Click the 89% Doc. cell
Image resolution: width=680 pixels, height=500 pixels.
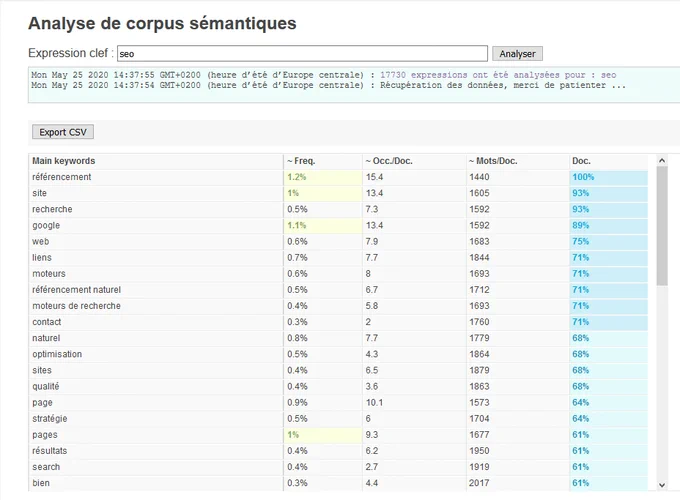tap(609, 225)
